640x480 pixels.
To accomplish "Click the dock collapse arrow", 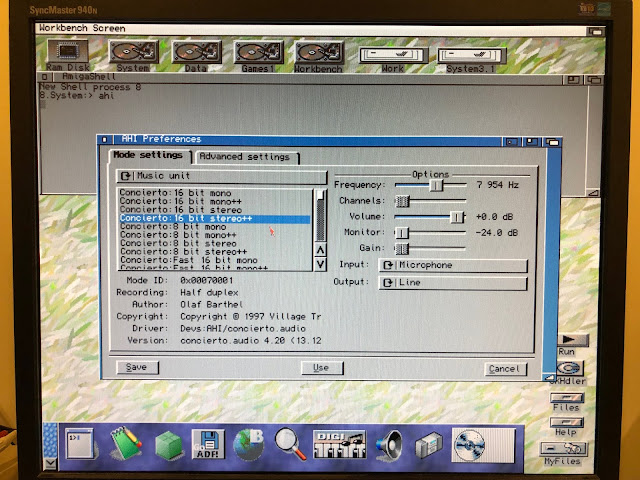I will click(x=50, y=463).
